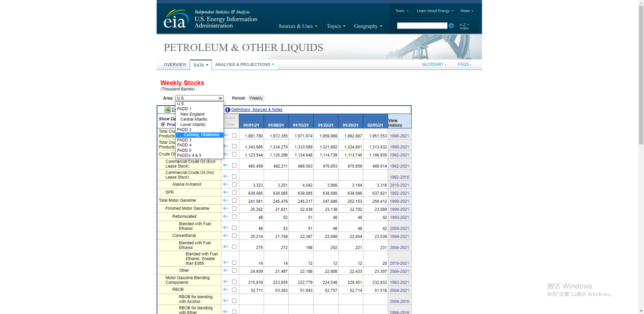Tick the Reformulated row checkbox
The height and width of the screenshot is (314, 644).
point(234,217)
